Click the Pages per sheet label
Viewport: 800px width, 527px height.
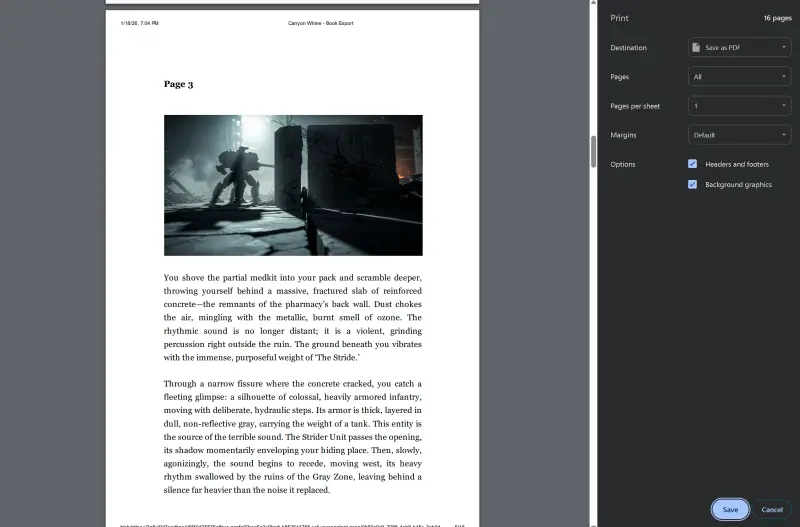(x=635, y=106)
